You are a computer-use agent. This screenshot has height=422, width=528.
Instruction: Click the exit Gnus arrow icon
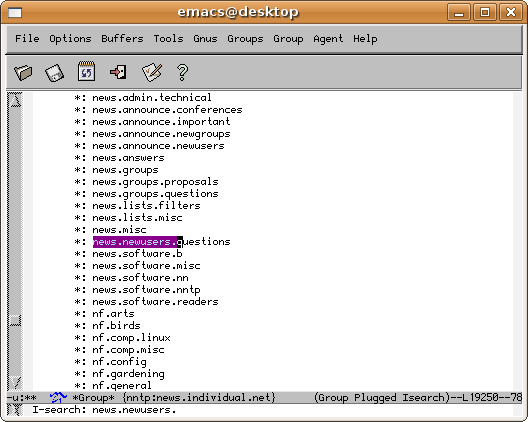[x=118, y=72]
